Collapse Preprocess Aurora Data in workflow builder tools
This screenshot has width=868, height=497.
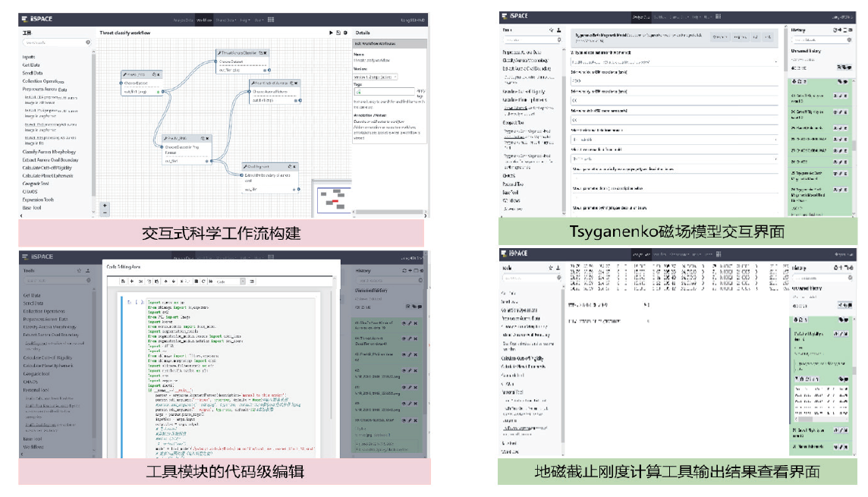[x=44, y=89]
